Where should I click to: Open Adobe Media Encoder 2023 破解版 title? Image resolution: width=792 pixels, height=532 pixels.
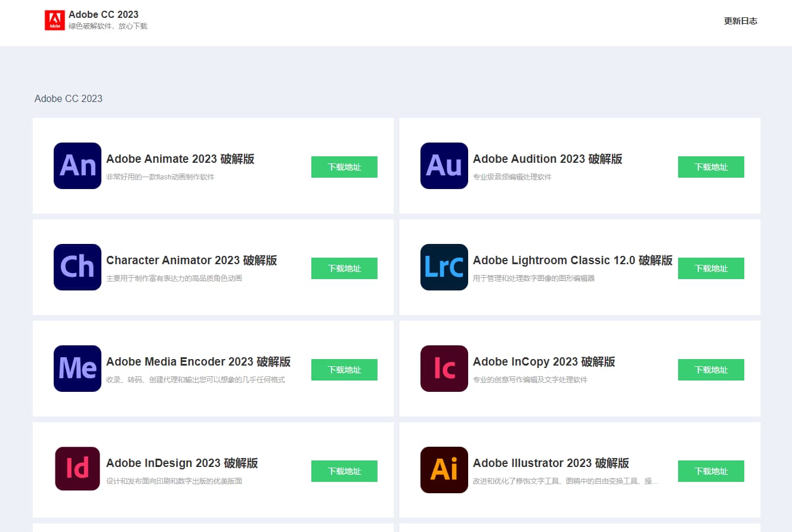pyautogui.click(x=199, y=362)
